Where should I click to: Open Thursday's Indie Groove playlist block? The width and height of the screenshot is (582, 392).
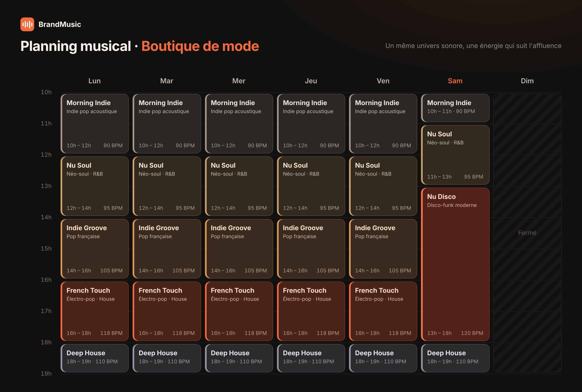[311, 249]
